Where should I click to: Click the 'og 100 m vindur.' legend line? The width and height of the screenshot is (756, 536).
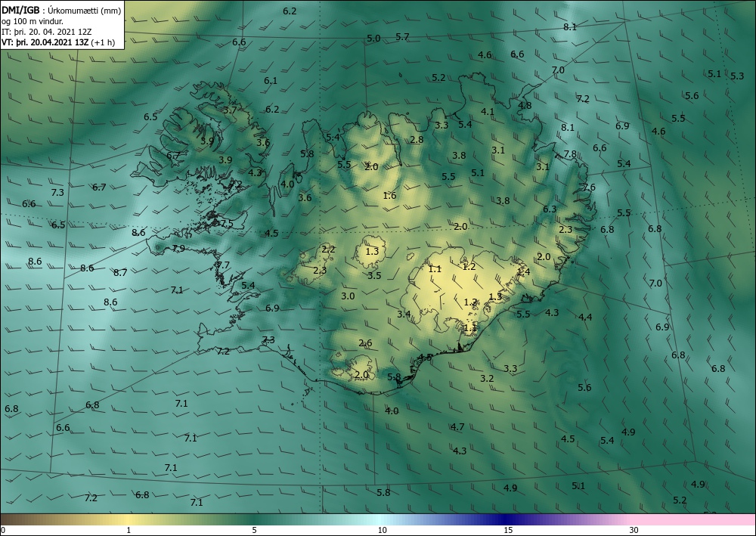point(33,21)
